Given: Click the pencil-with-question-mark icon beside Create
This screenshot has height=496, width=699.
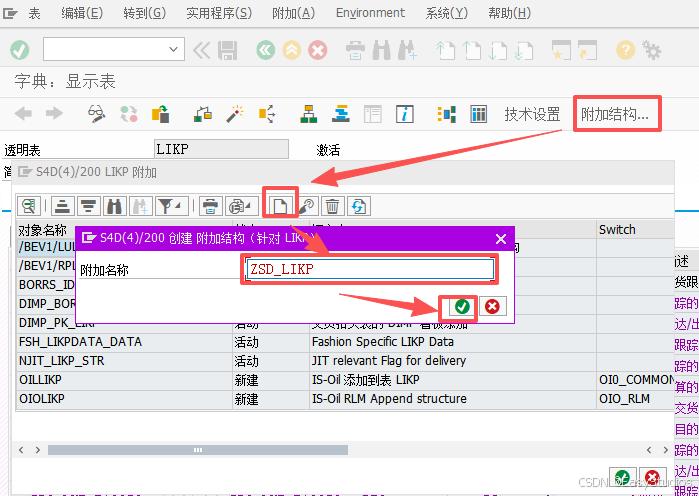Looking at the screenshot, I should [x=306, y=206].
